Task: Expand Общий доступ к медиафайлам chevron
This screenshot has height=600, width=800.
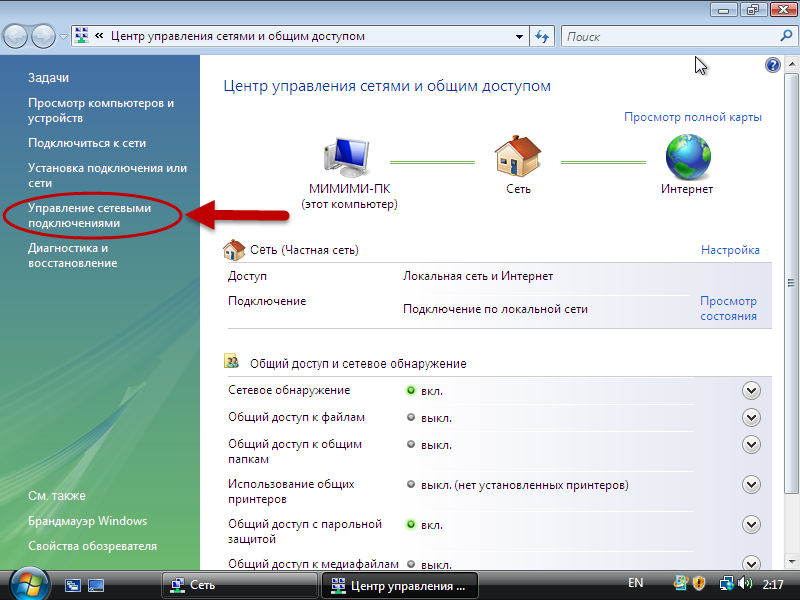Action: coord(751,562)
